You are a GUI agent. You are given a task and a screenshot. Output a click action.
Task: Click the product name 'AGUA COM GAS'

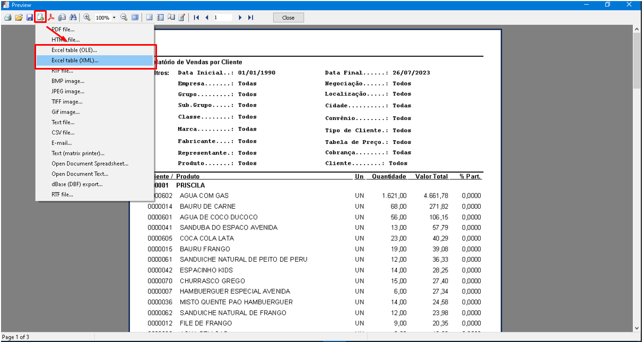pyautogui.click(x=204, y=196)
